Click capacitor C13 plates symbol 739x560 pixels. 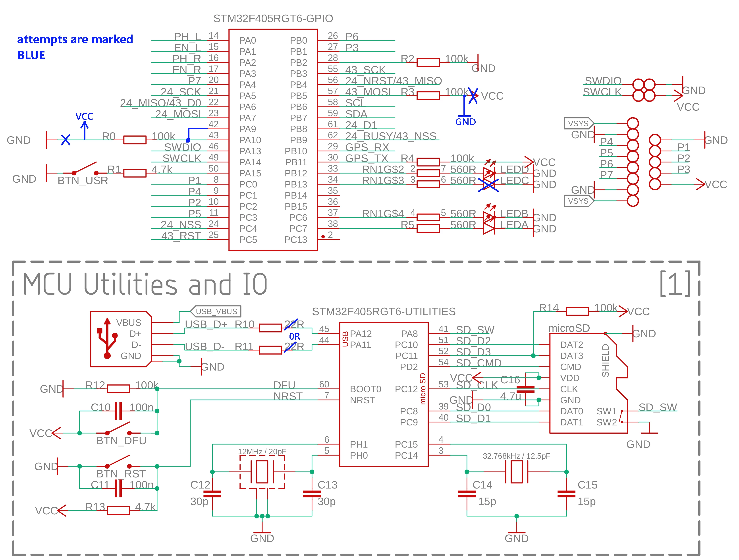pos(312,494)
